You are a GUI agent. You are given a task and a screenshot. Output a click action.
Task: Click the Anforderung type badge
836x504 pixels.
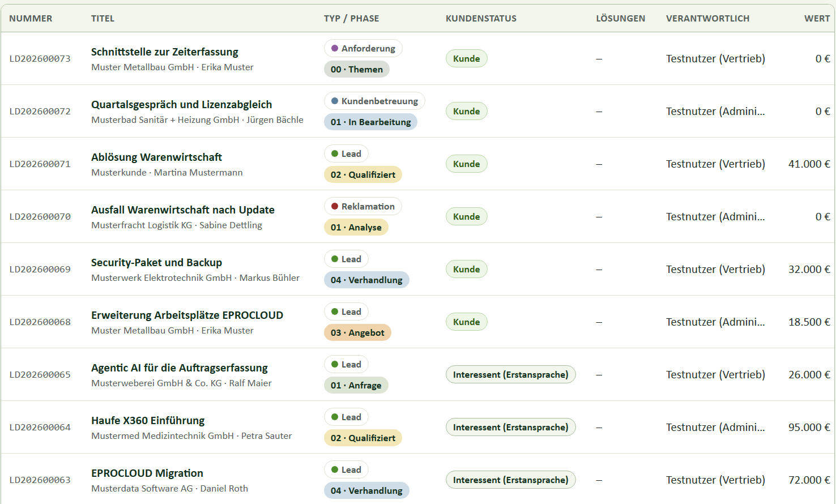(363, 48)
